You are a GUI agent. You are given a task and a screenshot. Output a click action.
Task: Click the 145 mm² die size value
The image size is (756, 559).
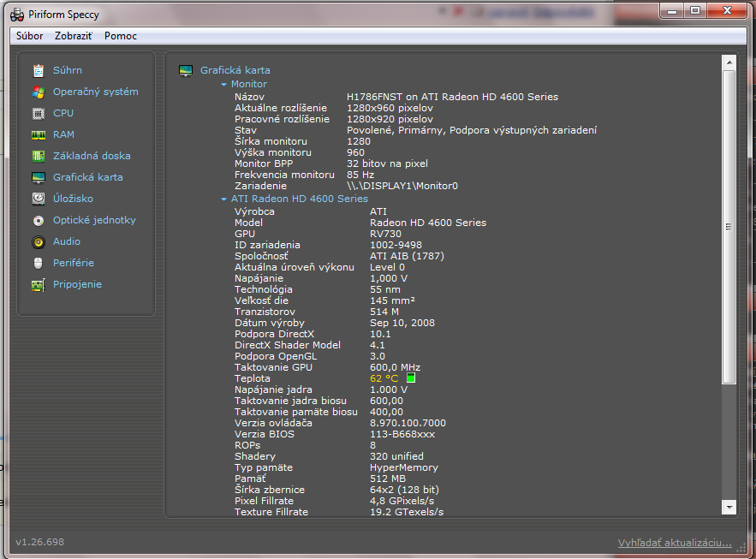tap(392, 300)
